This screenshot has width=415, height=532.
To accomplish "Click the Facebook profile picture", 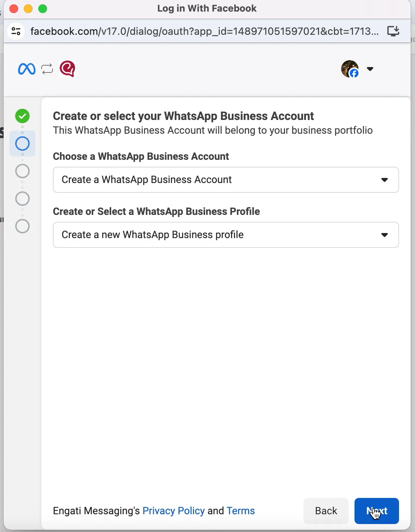I will click(x=350, y=69).
